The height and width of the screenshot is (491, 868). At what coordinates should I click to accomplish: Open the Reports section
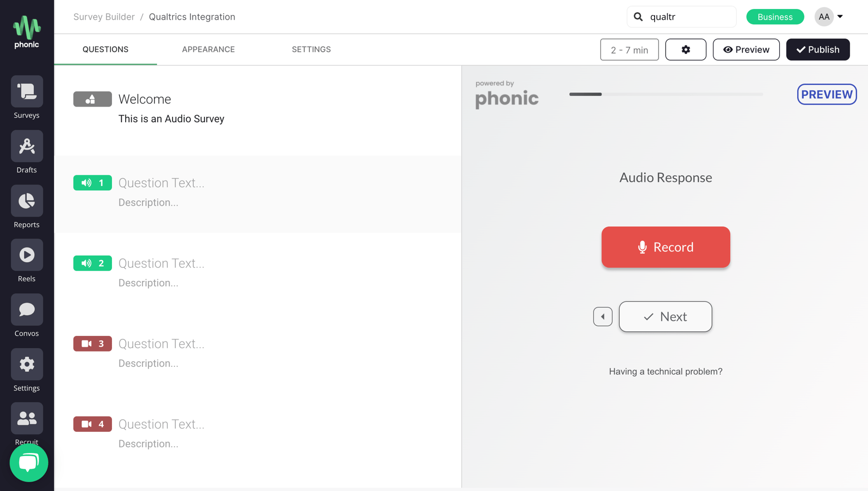[x=26, y=201]
